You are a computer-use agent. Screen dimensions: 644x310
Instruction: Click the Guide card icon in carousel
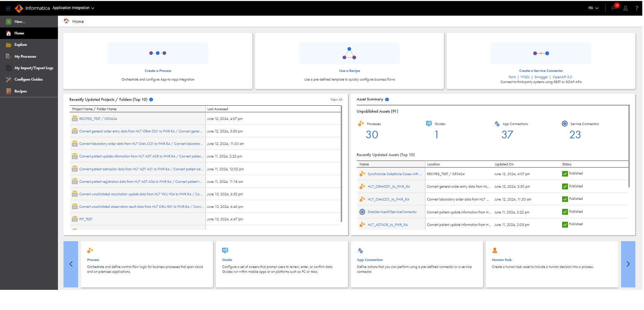click(225, 250)
